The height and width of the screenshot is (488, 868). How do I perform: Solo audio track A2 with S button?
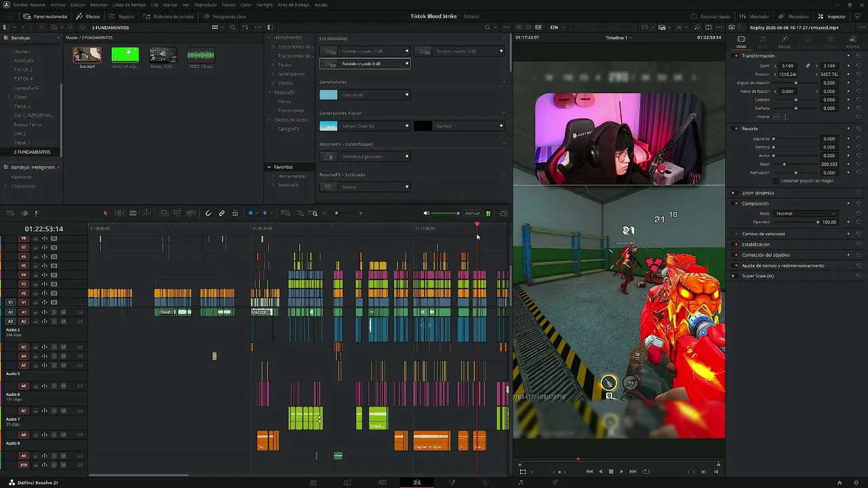coord(54,321)
